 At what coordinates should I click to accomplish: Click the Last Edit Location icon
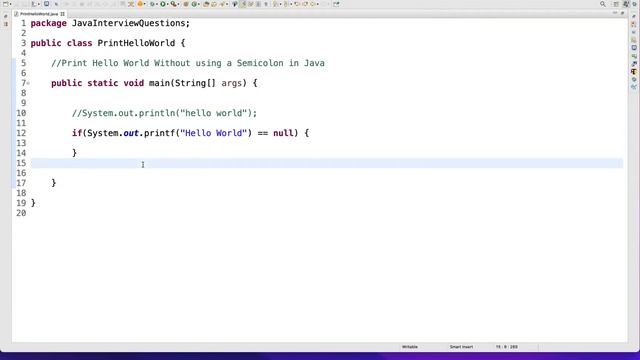click(297, 4)
